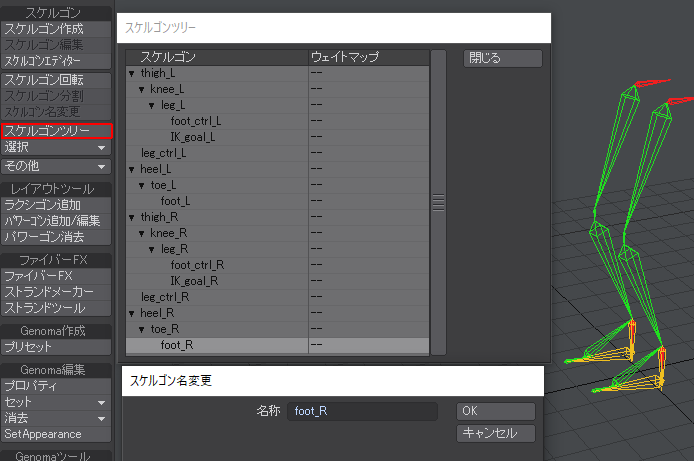Confirm rename with the OK button
Viewport: 694px width, 461px height.
[496, 411]
